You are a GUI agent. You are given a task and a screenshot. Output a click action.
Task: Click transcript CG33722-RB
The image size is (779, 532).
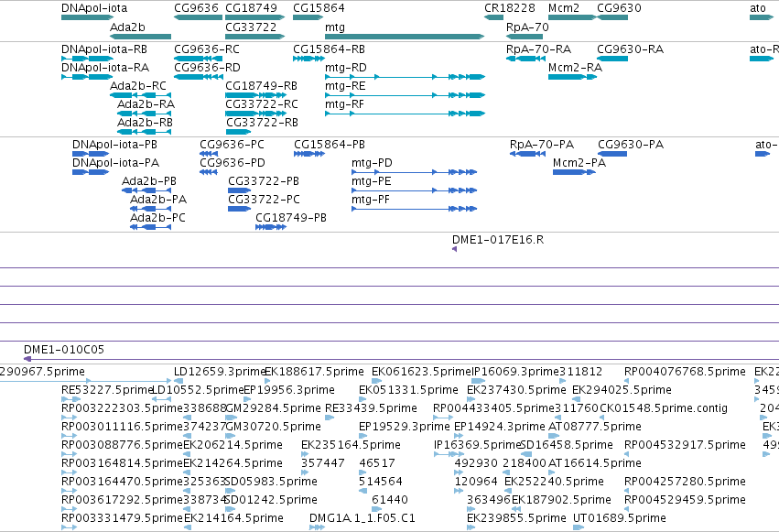[239, 132]
